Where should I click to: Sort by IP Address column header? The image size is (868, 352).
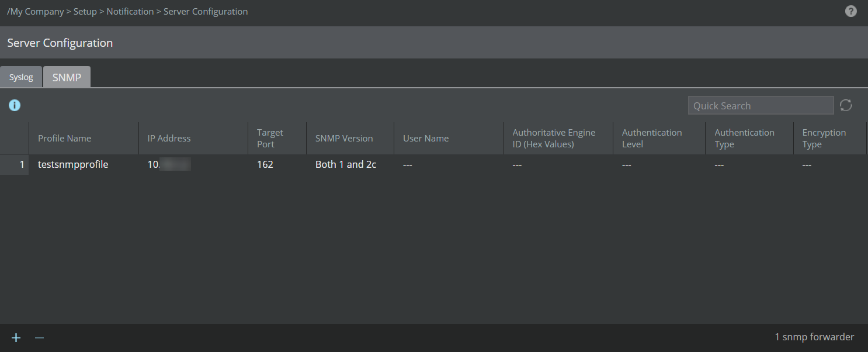click(x=193, y=139)
